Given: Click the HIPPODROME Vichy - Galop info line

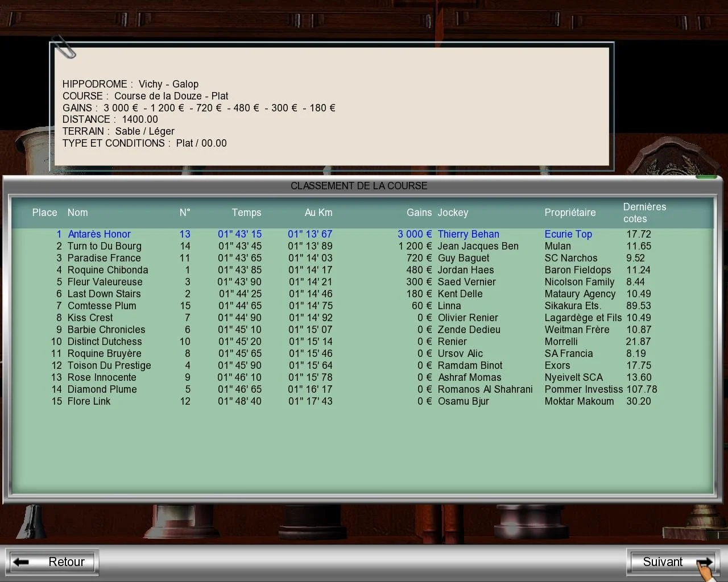Looking at the screenshot, I should 130,84.
